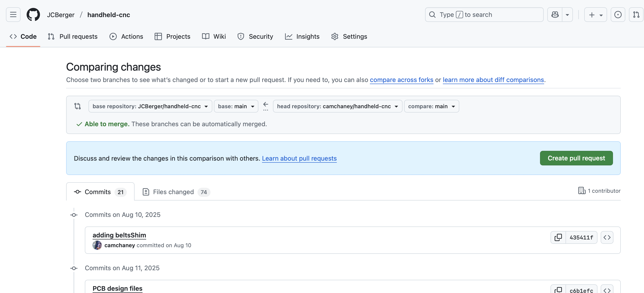Open the compare: main branch dropdown
Viewport: 644px width, 293px height.
(x=431, y=106)
